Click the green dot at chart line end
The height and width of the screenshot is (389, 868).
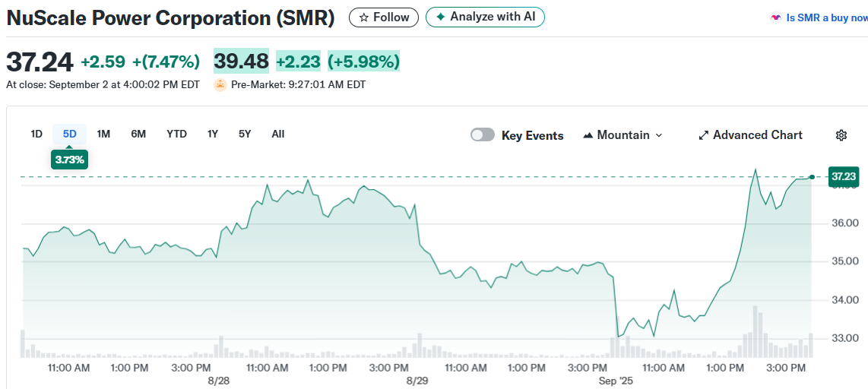click(812, 176)
